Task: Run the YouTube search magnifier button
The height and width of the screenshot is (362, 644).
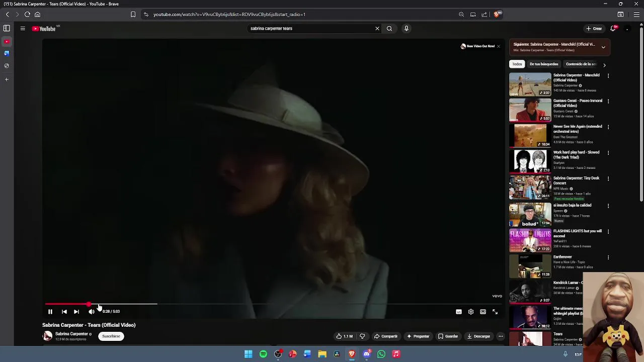Action: [x=389, y=29]
